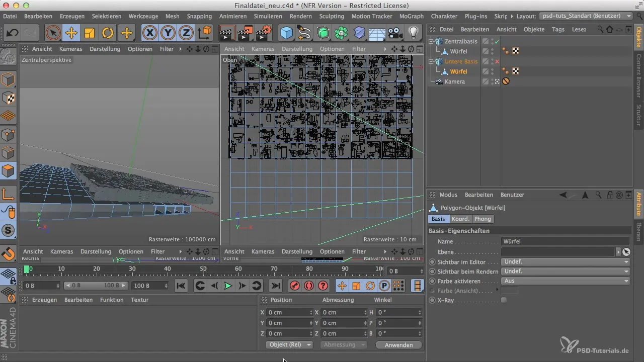
Task: Open Layout dropdown psd-tuts_Standart
Action: pos(586,16)
